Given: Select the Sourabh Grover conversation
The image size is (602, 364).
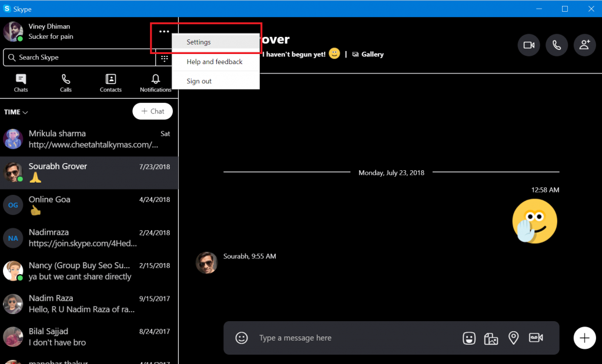Looking at the screenshot, I should [x=89, y=173].
